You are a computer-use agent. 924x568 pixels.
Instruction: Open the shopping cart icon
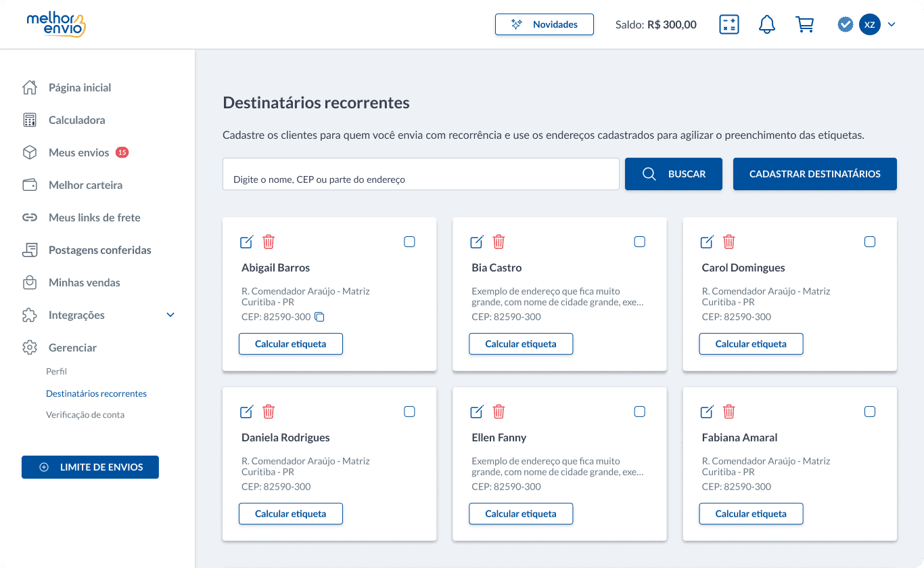804,24
